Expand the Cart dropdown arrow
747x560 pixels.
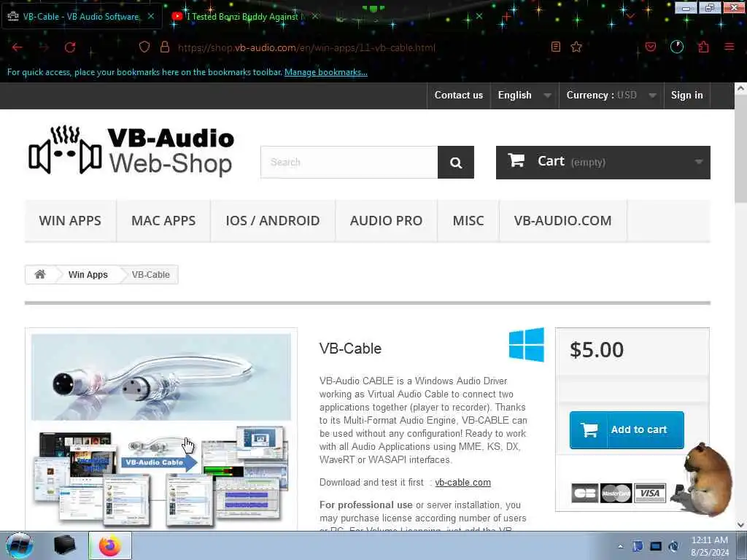pos(698,162)
